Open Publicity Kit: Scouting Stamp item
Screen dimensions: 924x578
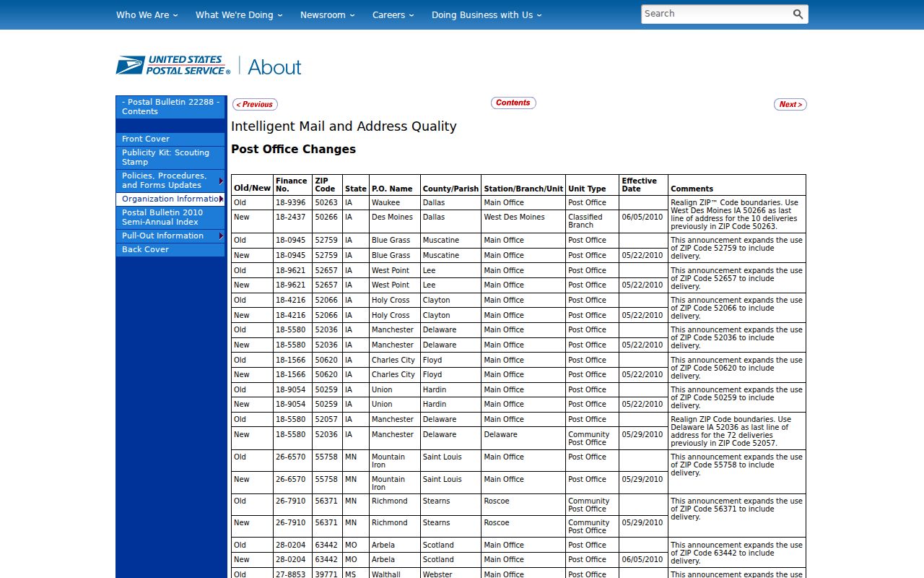[170, 157]
